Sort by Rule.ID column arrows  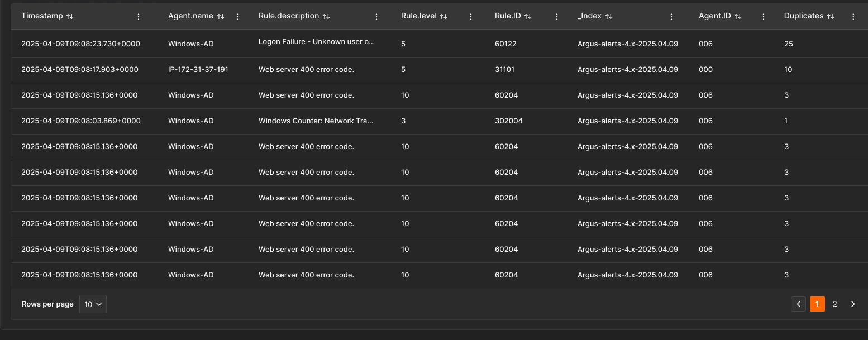pyautogui.click(x=528, y=16)
